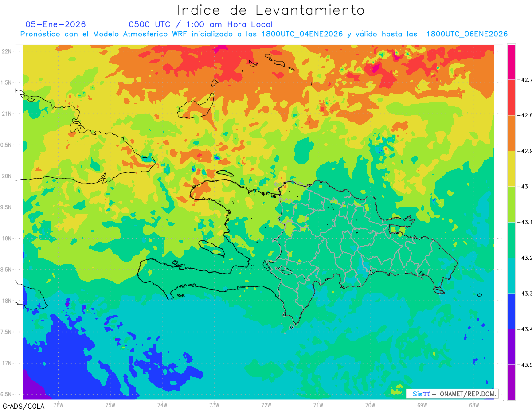Click the '-43' color scale value
This screenshot has height=411, width=532.
(x=522, y=187)
